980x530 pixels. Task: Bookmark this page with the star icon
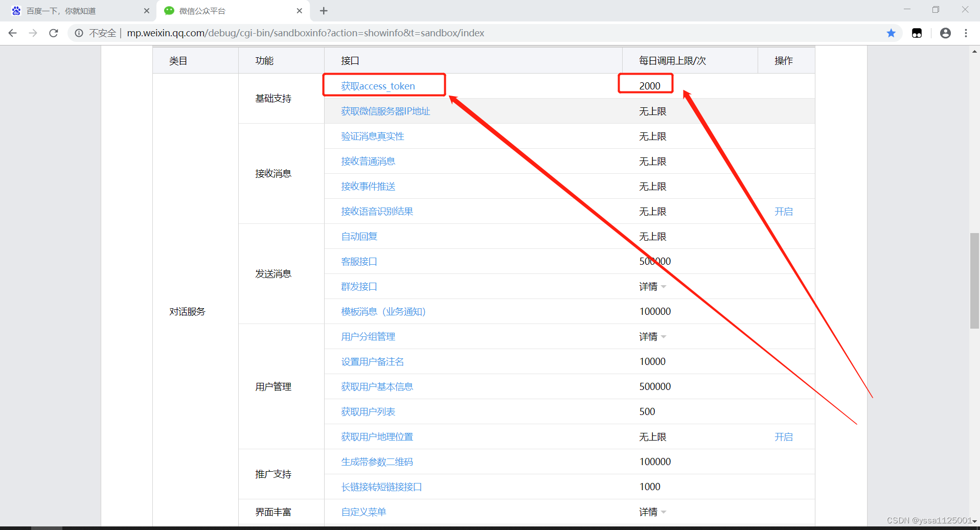click(891, 33)
